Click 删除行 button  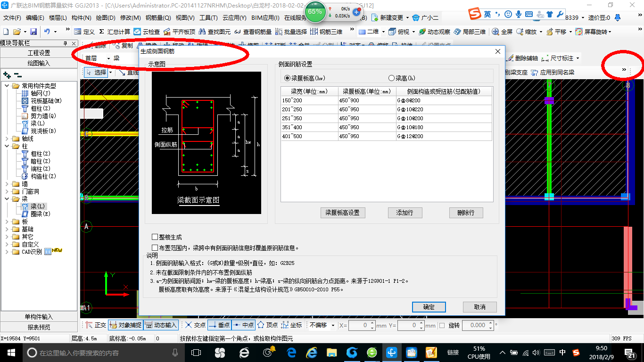coord(466,213)
